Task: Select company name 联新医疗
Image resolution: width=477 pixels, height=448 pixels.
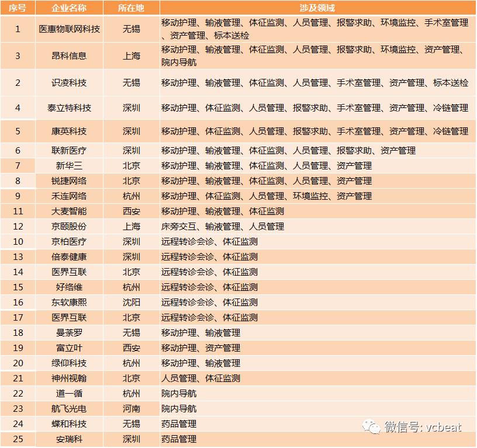Action: (x=69, y=150)
